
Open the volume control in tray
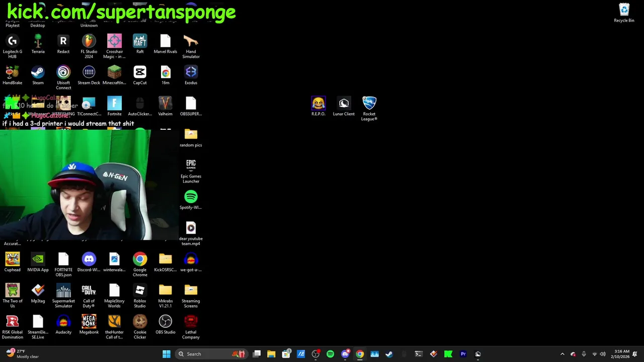tap(603, 354)
